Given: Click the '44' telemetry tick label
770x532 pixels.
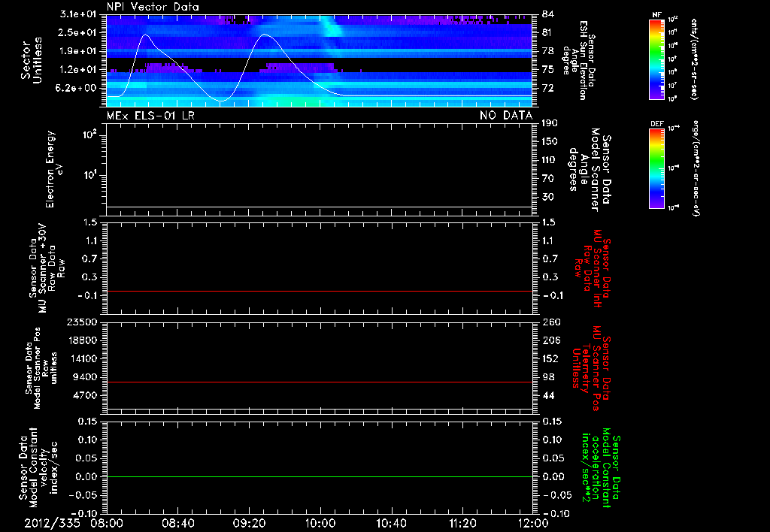Looking at the screenshot, I should click(547, 395).
